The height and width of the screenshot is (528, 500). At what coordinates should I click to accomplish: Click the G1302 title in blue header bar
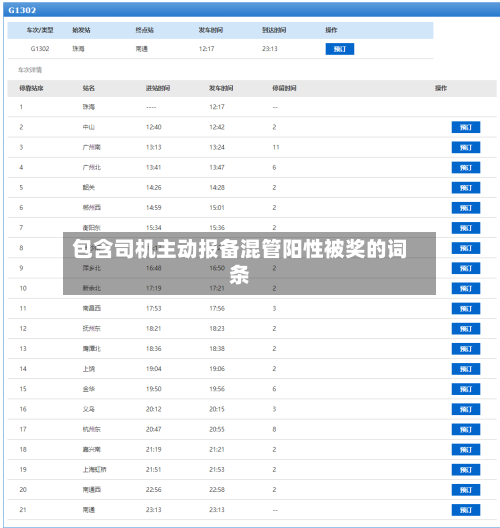point(22,10)
